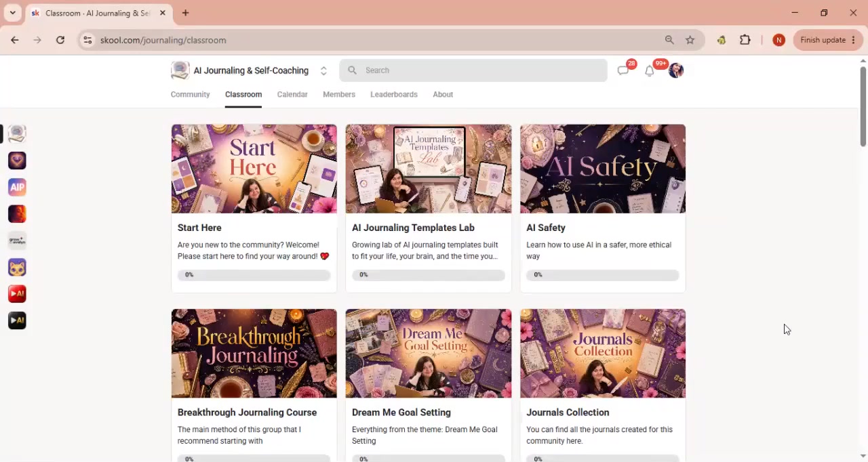The height and width of the screenshot is (462, 868).
Task: Switch to the AIP group in sidebar
Action: (x=17, y=187)
